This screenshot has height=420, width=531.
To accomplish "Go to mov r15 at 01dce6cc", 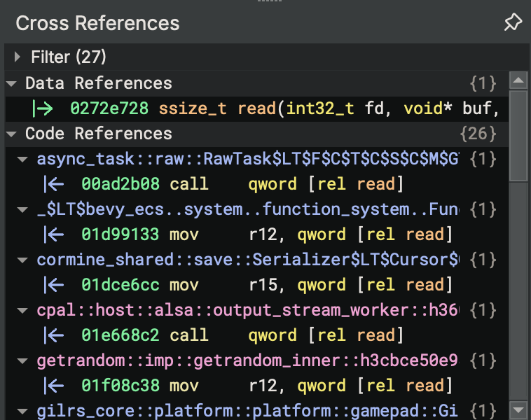I will (x=257, y=285).
